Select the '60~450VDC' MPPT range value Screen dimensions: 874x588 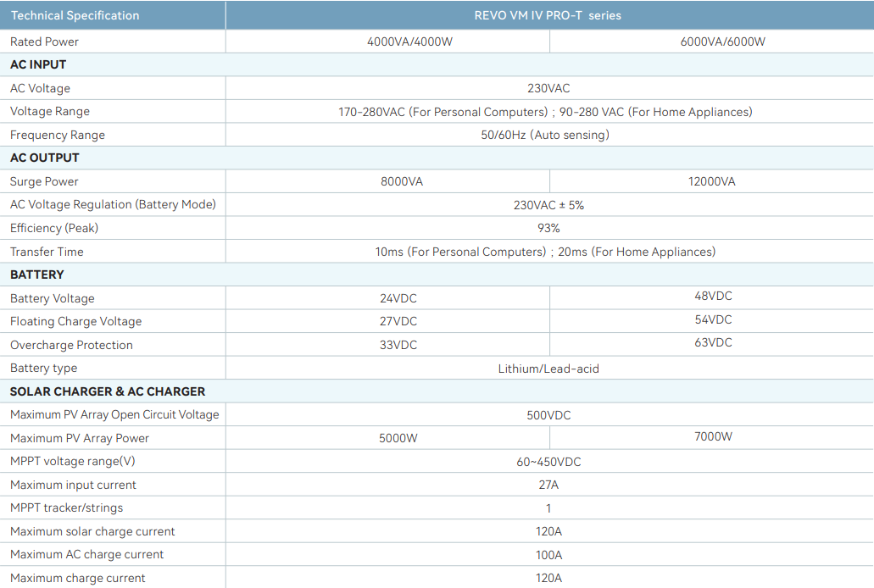point(548,462)
